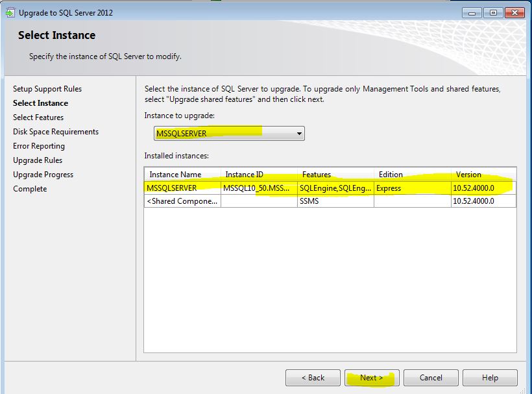The height and width of the screenshot is (394, 532).
Task: Minimize the Upgrade to SQL Server window
Action: pos(472,13)
